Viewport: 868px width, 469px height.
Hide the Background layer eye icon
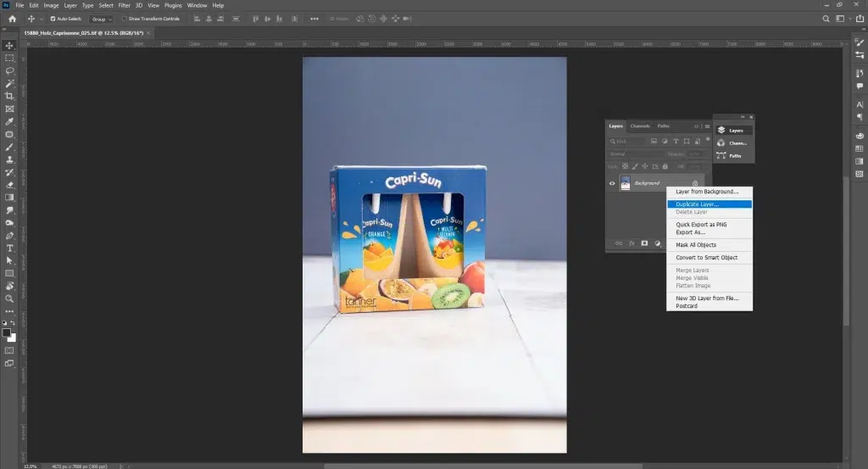coord(612,183)
